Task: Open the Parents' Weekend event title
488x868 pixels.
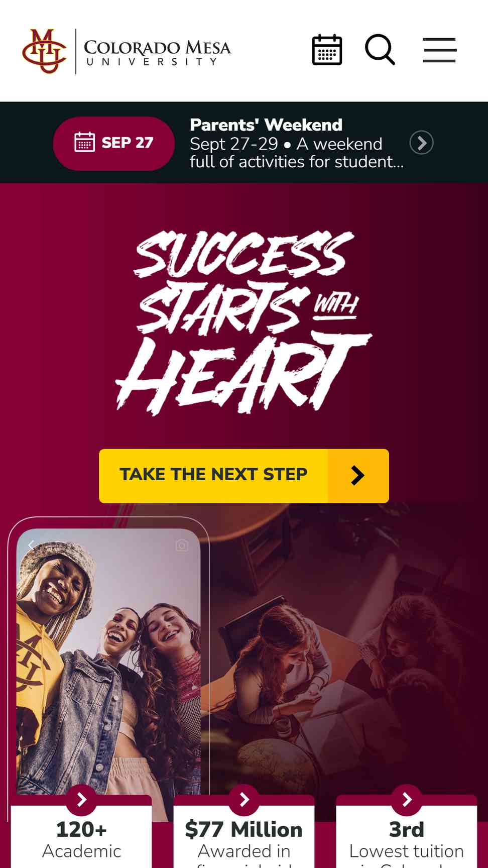Action: tap(266, 125)
